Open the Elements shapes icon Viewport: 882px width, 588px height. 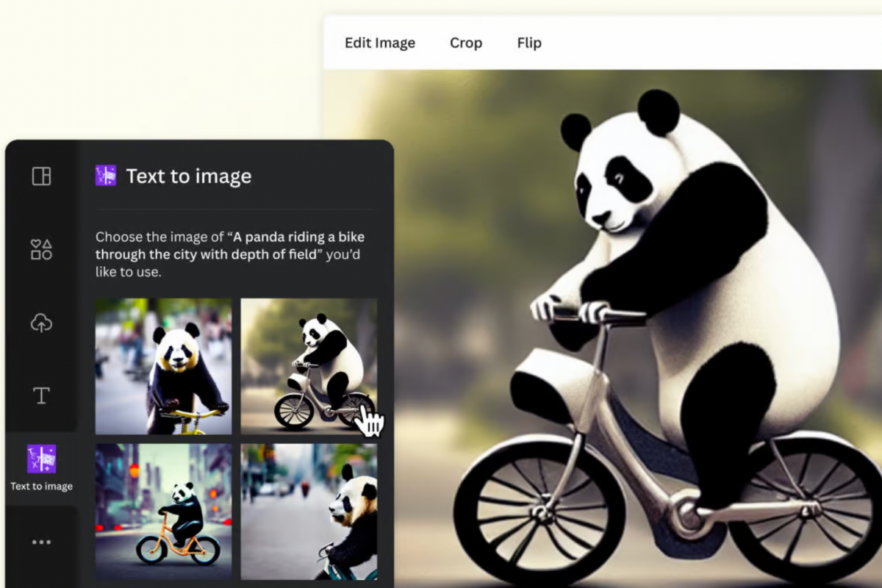tap(41, 249)
